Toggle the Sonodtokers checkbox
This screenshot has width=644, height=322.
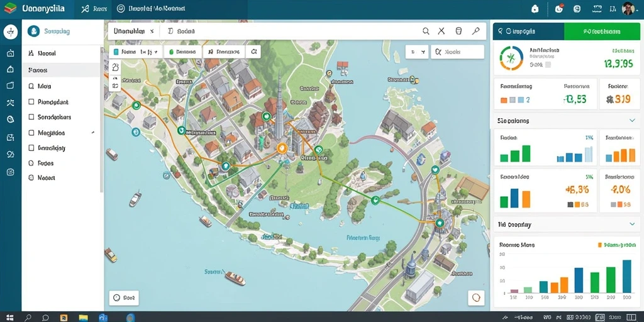click(31, 117)
